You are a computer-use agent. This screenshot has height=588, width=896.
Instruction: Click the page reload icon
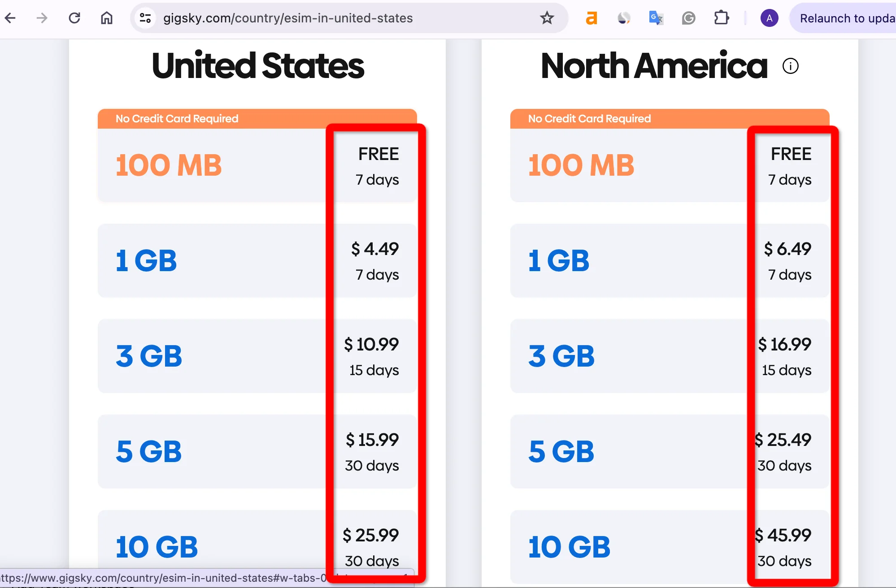click(x=74, y=18)
